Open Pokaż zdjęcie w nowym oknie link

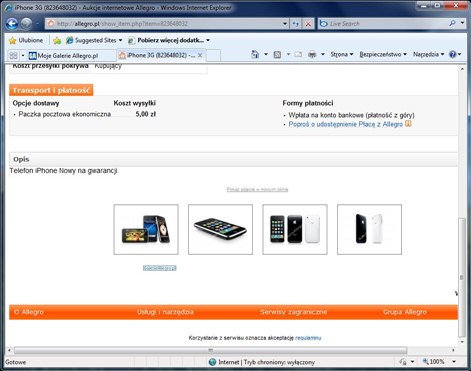click(257, 189)
